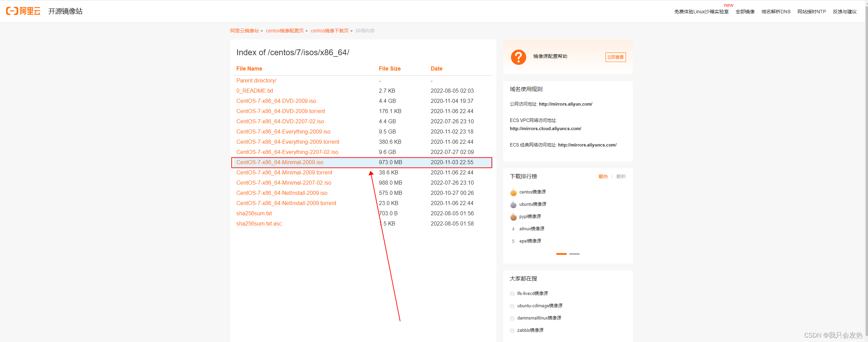Open centos镜像源 in the download ranking

click(533, 192)
